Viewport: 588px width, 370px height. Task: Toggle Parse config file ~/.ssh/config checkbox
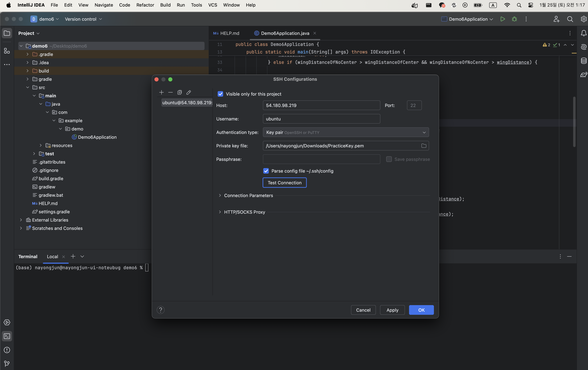tap(266, 171)
